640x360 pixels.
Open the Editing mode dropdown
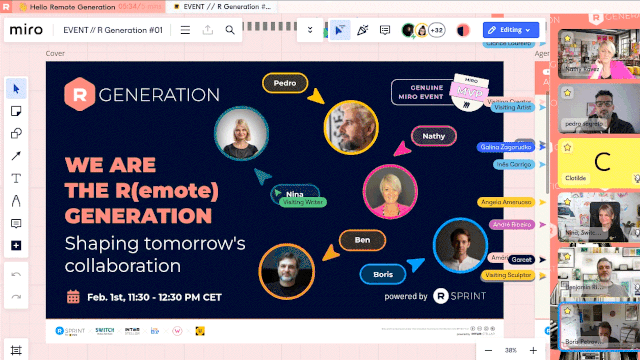click(x=511, y=30)
